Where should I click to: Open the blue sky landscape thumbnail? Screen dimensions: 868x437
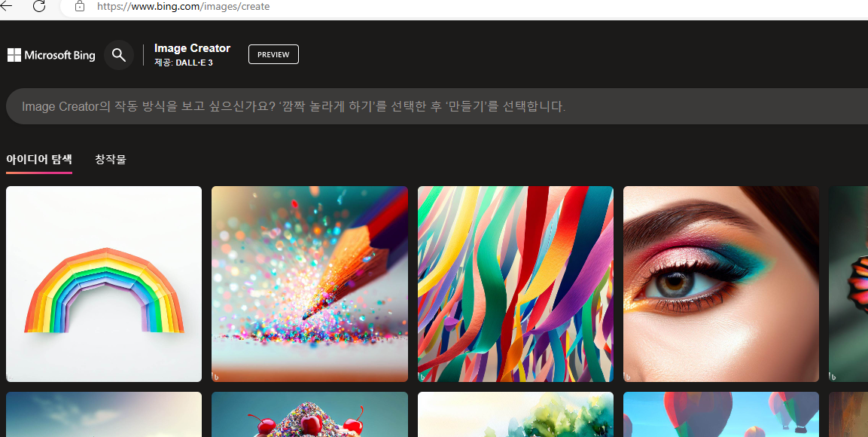[x=104, y=414]
